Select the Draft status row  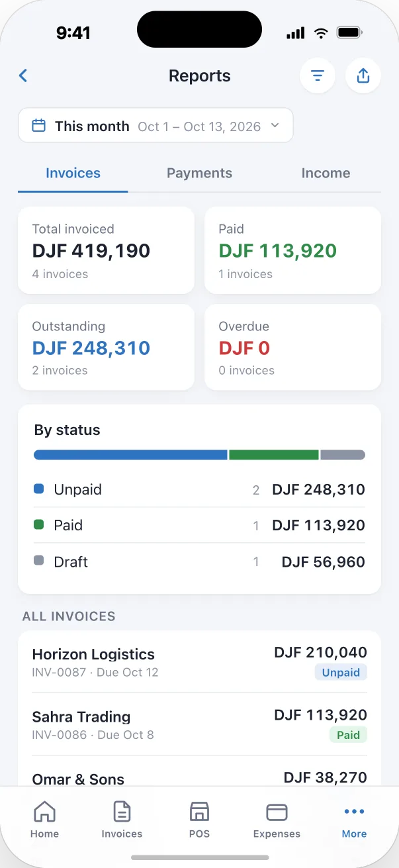coord(199,562)
